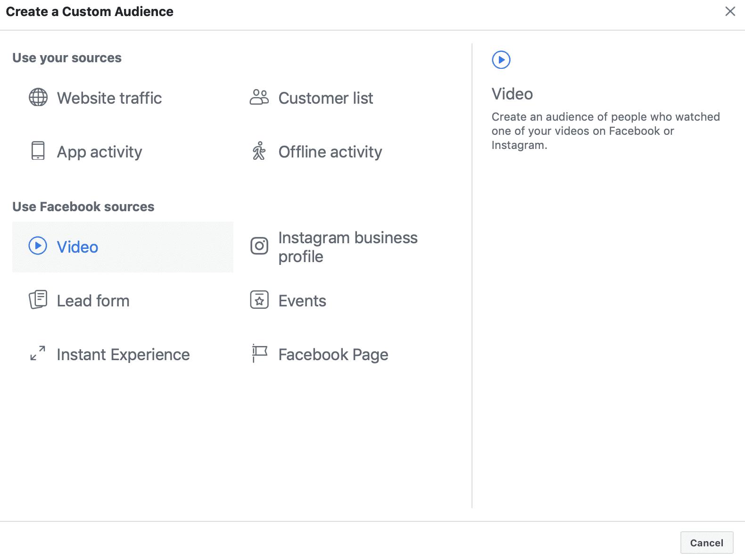Click the document icon beside Lead form
The image size is (745, 560).
coord(38,299)
